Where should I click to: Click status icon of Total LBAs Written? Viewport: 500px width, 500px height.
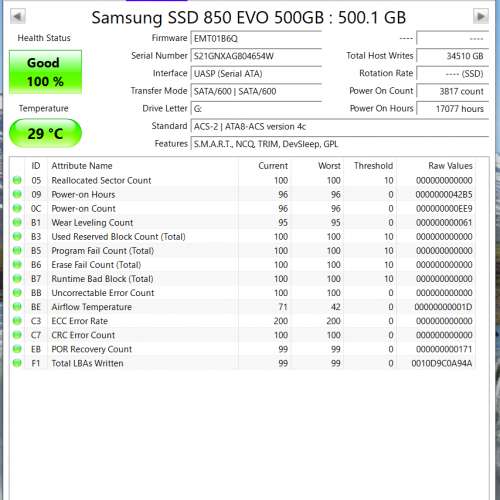click(x=17, y=363)
